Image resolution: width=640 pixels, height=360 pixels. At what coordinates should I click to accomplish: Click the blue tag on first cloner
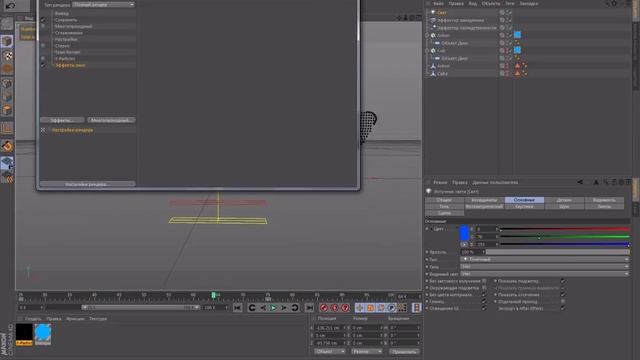click(517, 35)
